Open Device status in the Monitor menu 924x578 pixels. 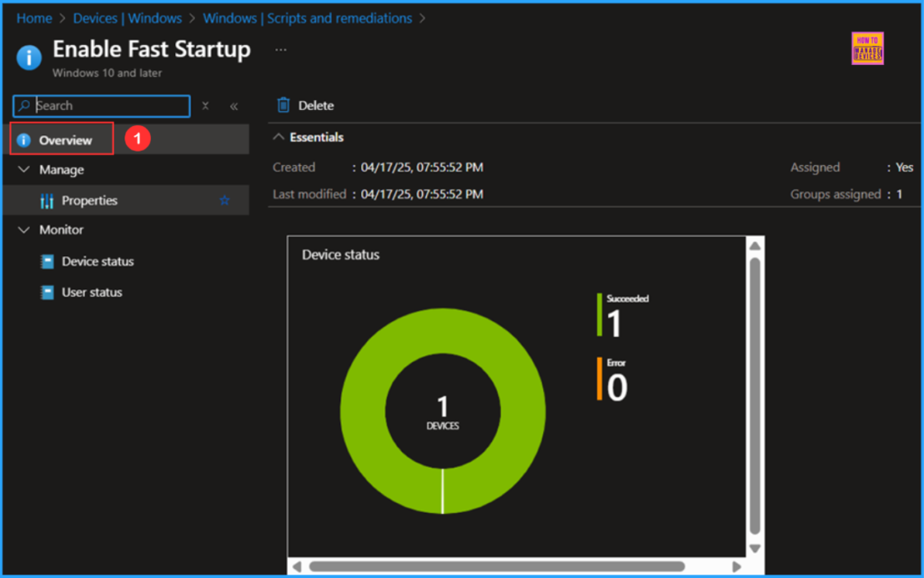tap(97, 261)
